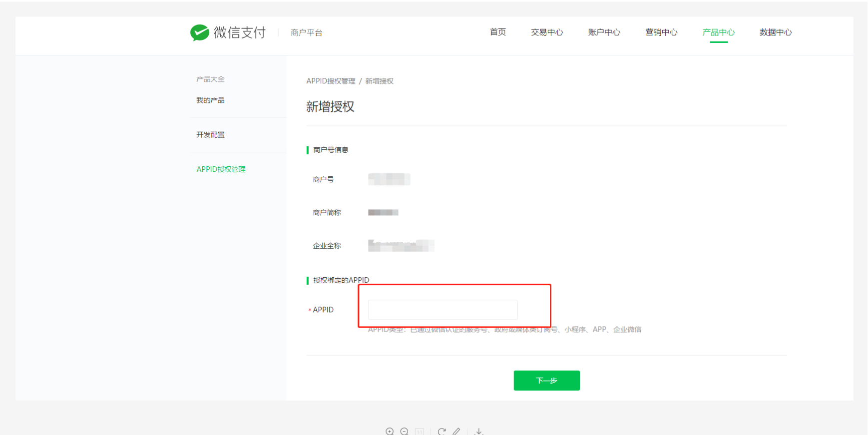Click the green 下一步 button
Screen dimensions: 868x435
point(546,381)
